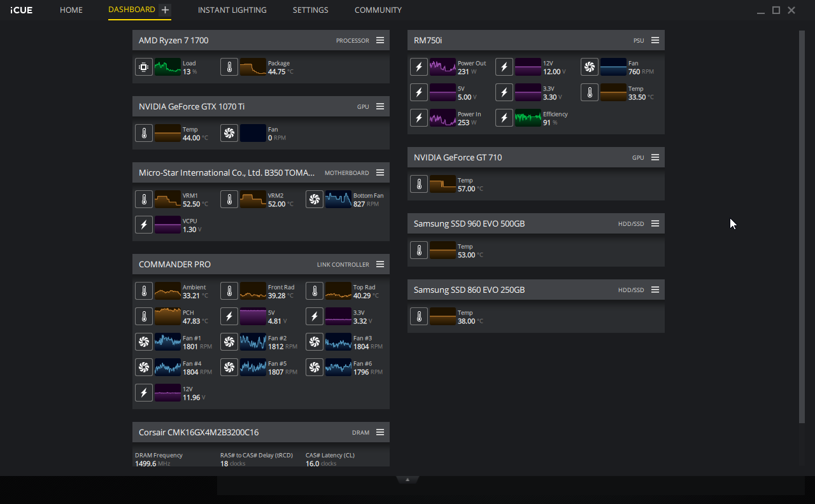
Task: Click the Package temperature thermometer icon
Action: [229, 67]
